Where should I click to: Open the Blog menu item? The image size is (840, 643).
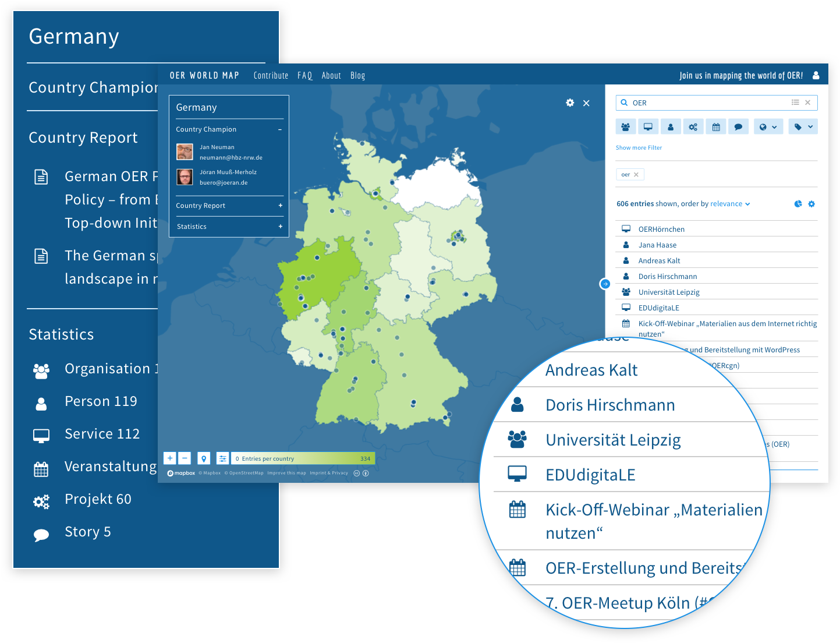357,75
